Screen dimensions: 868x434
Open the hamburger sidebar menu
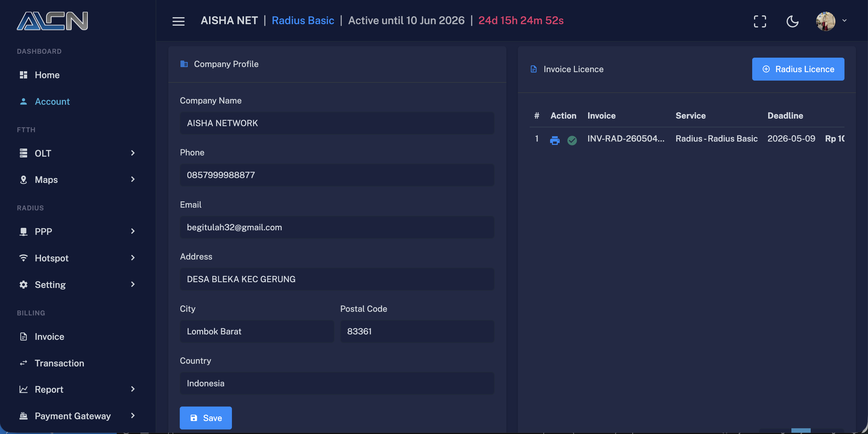(x=178, y=21)
